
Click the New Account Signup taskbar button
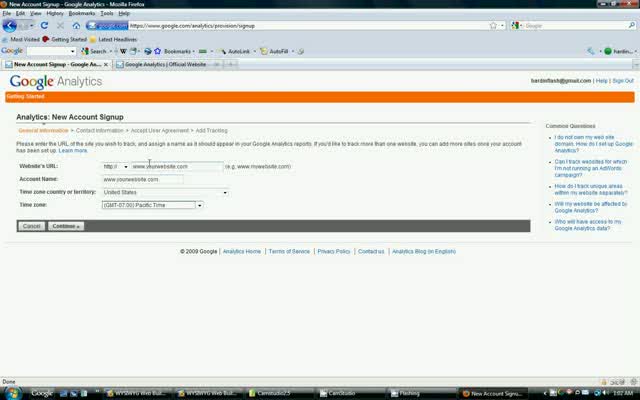(x=493, y=393)
